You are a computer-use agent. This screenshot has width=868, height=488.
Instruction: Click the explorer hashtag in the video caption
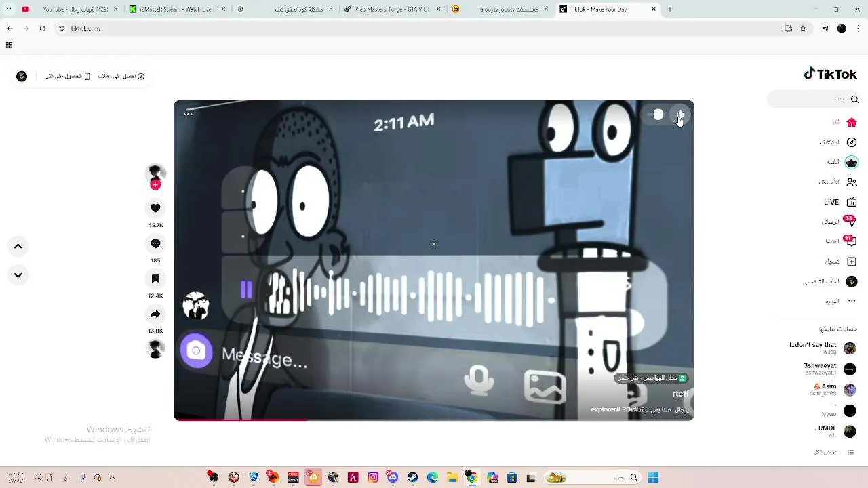tap(606, 409)
